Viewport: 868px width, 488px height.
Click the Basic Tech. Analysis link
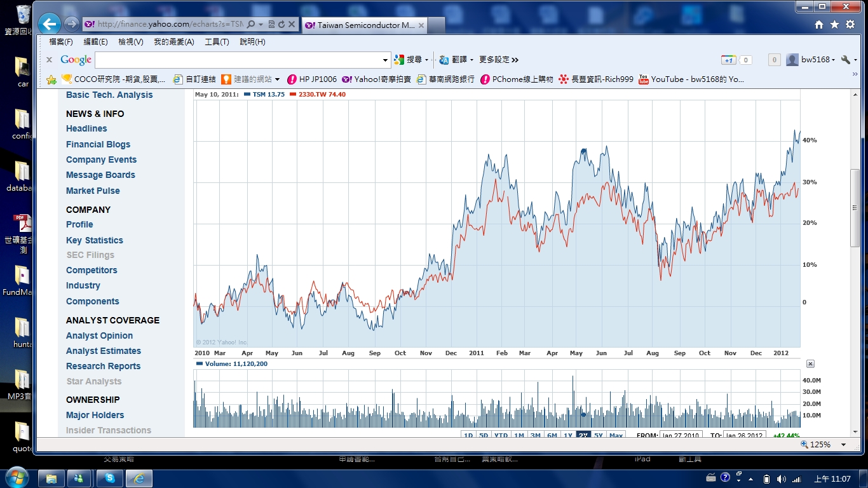pos(109,95)
